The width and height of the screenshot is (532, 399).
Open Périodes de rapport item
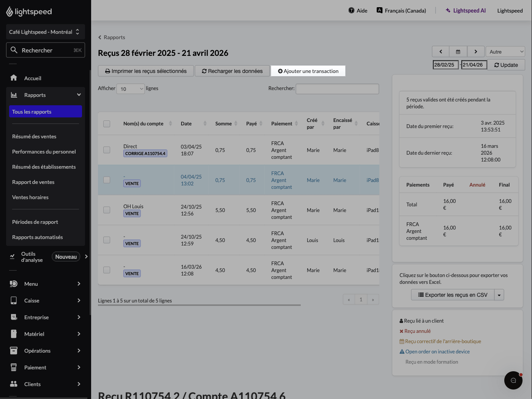pos(35,222)
